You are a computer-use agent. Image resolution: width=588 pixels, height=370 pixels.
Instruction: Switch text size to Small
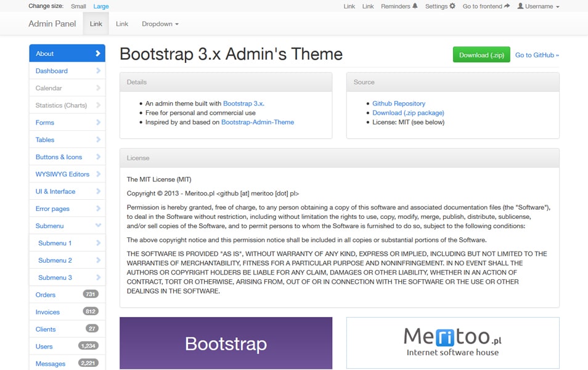coord(78,6)
